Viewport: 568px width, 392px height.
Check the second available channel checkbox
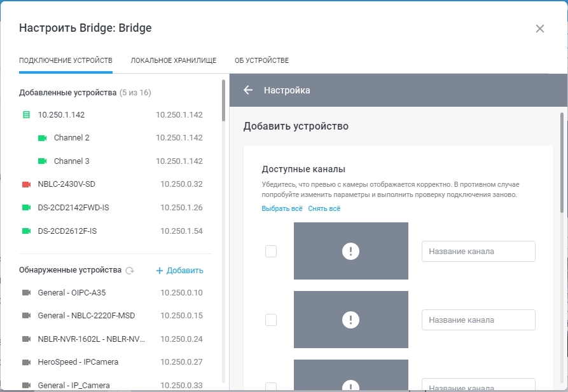point(271,320)
